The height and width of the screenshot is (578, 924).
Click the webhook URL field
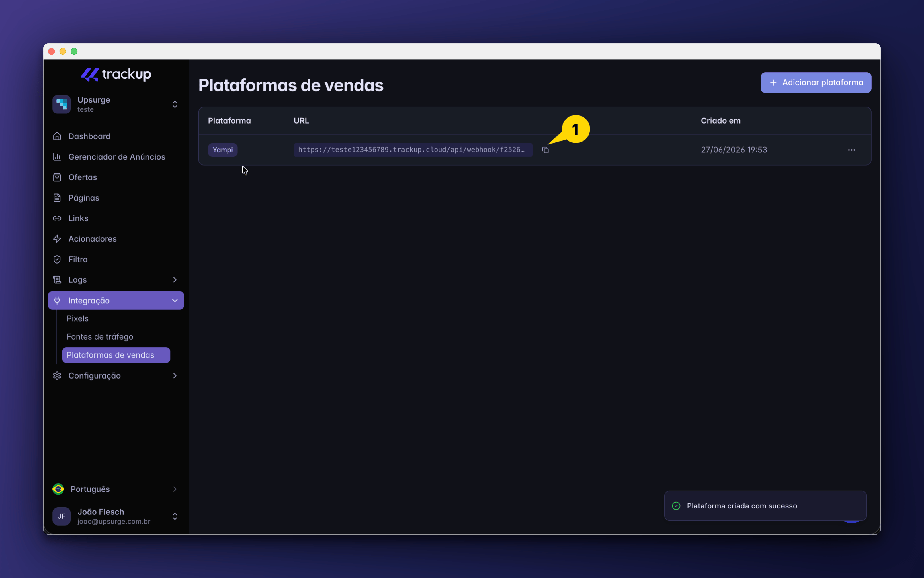pos(413,150)
